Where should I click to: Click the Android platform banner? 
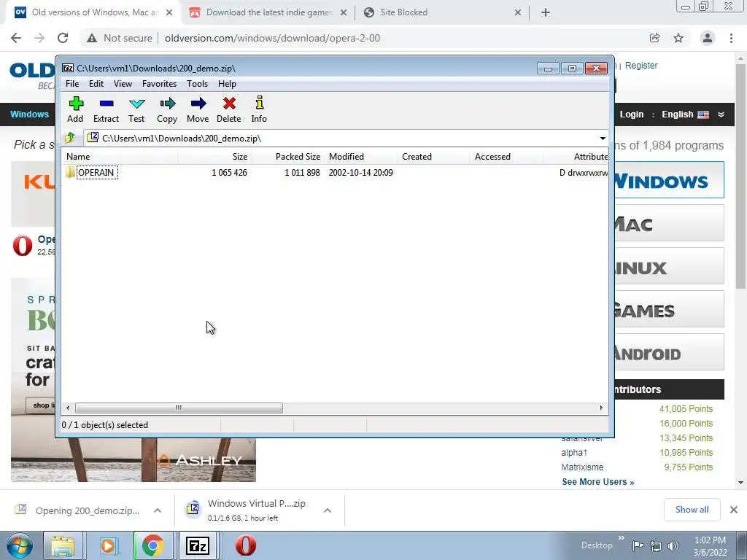669,352
